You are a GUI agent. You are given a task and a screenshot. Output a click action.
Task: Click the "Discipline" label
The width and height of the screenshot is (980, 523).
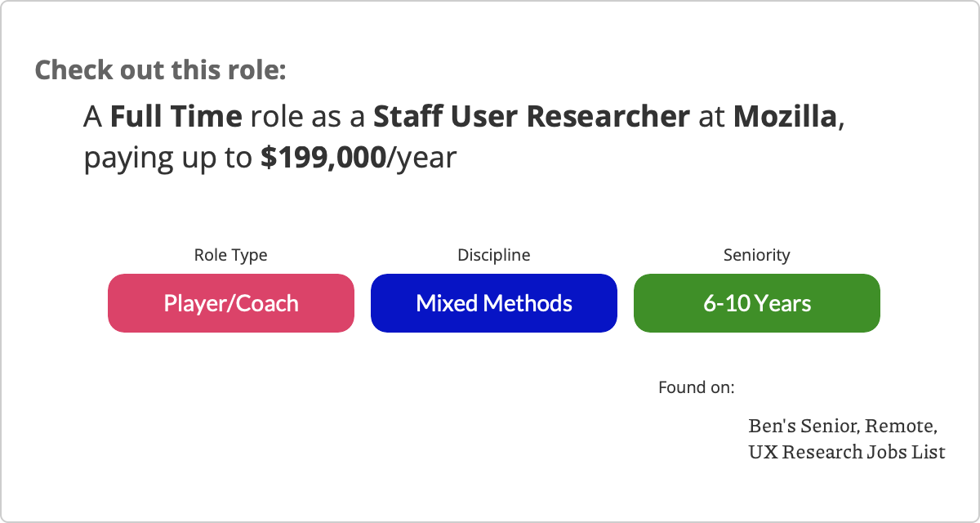494,255
